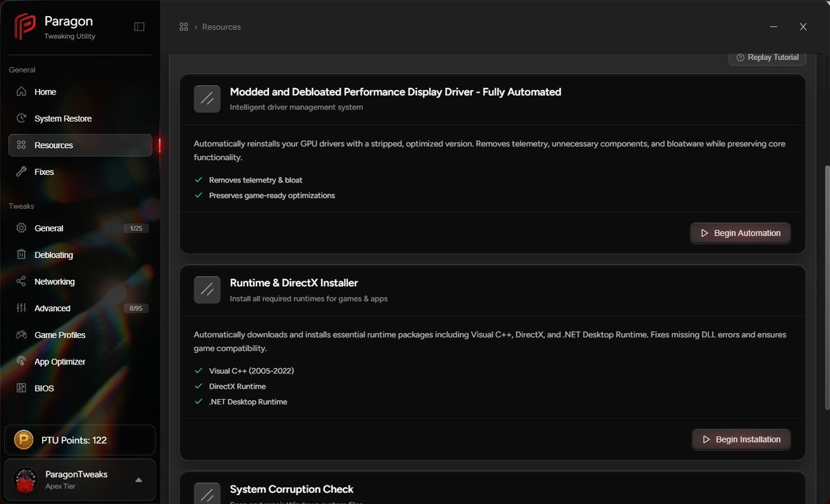
Task: Click the Begin Installation button
Action: coord(741,439)
